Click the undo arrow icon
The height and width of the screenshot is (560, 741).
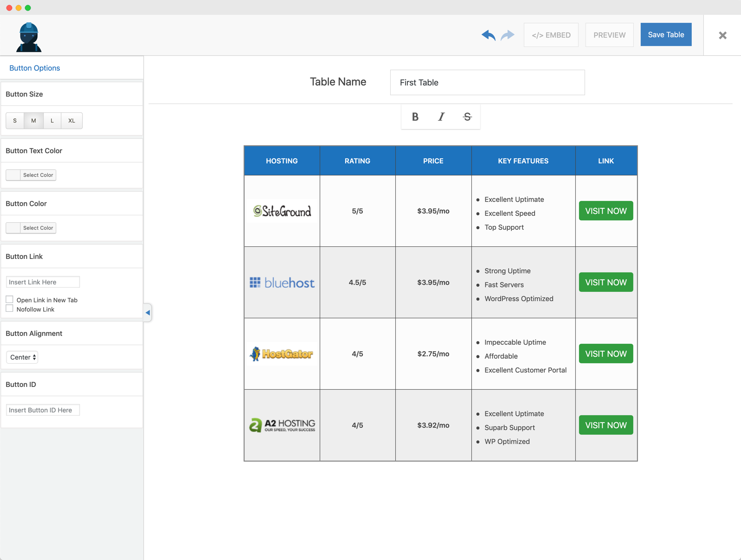(488, 35)
